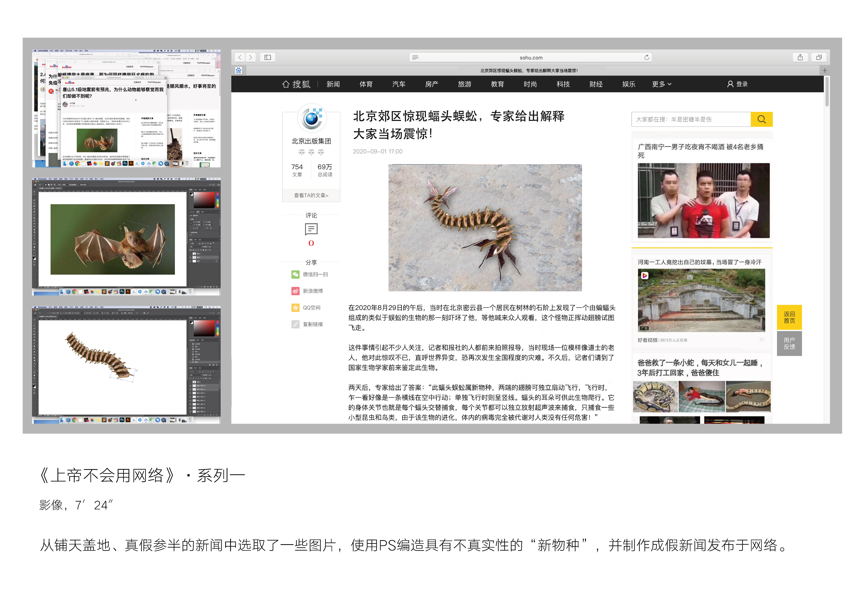Click the yellow 返回首页 button

point(789,318)
